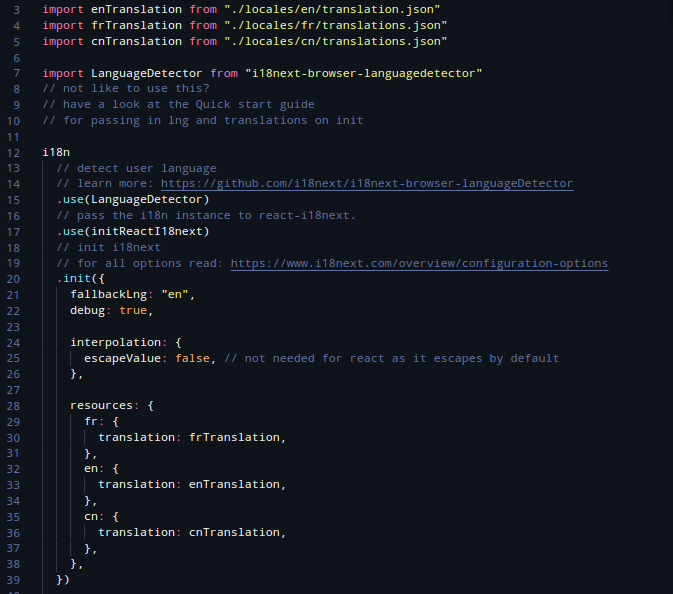Click the "i18next-browser-languagedetector" module string
The height and width of the screenshot is (594, 673).
tap(364, 73)
